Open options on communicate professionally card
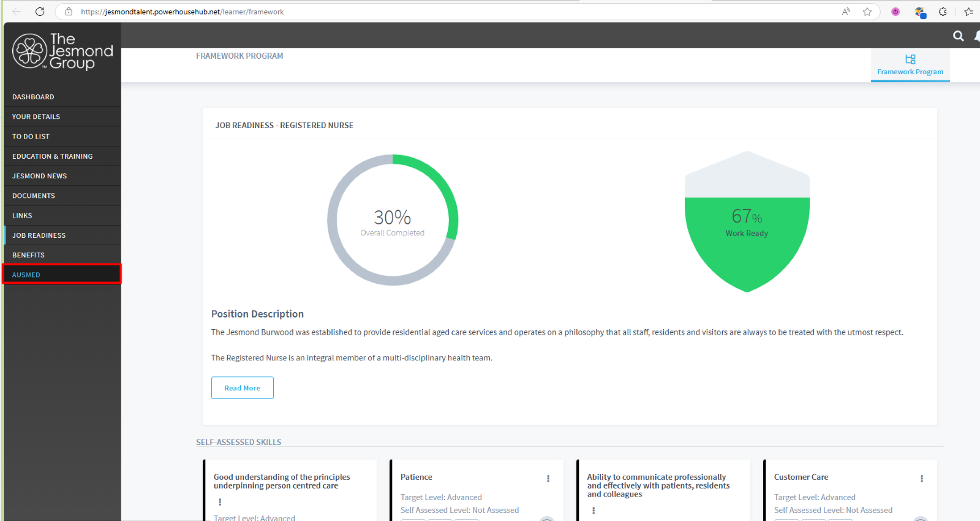The image size is (980, 521). tap(594, 511)
